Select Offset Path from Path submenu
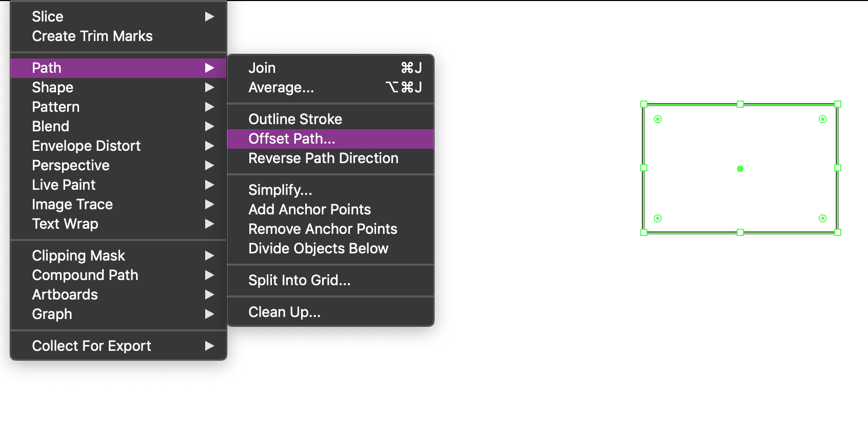 (330, 139)
